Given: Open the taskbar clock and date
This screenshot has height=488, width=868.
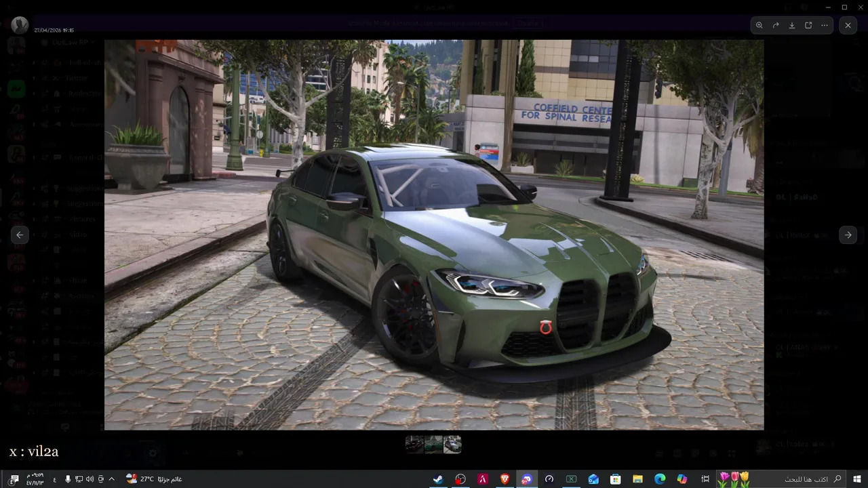Looking at the screenshot, I should tap(35, 479).
